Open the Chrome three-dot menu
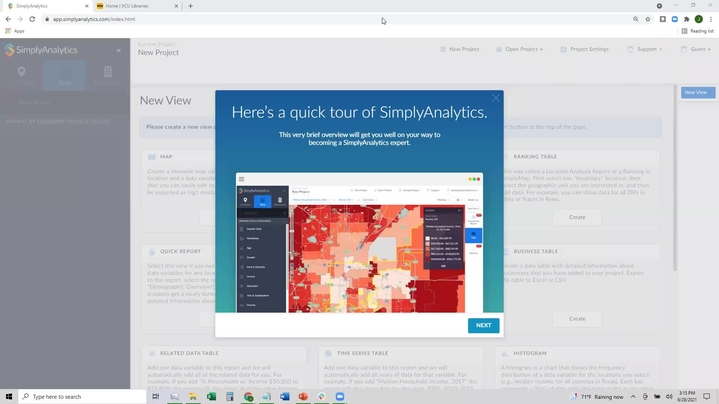 711,19
